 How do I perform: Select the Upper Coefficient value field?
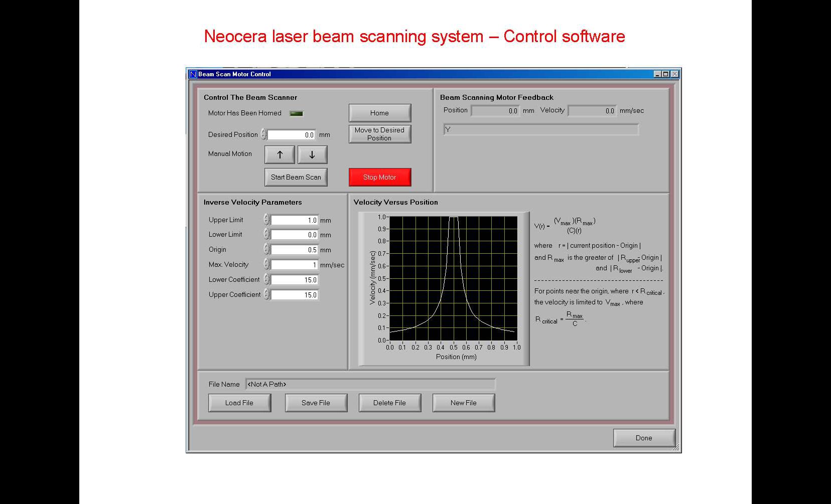click(x=295, y=295)
